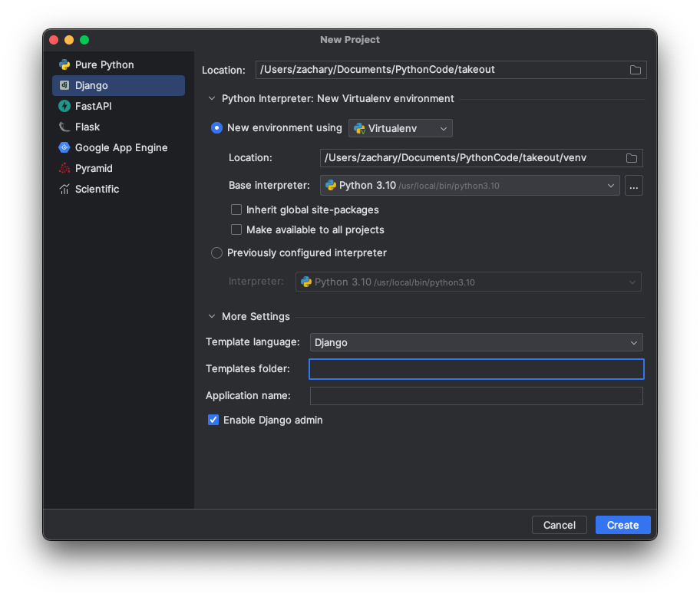
Task: Click the Pure Python project type icon
Action: click(64, 65)
